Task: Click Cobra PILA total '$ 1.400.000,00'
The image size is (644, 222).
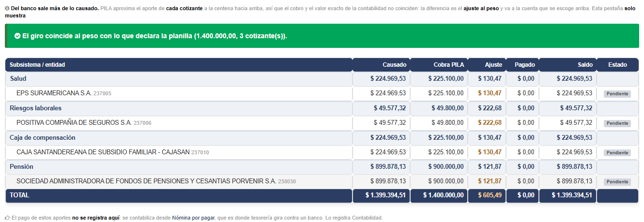Action: point(444,195)
